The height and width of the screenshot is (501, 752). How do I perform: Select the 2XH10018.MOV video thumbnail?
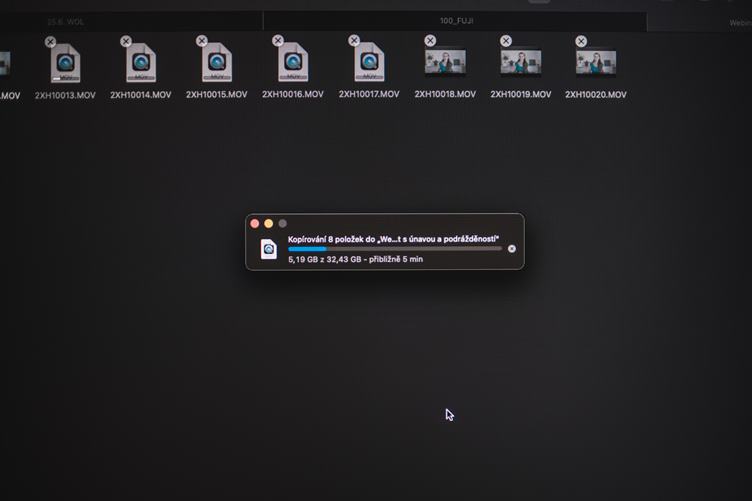[445, 62]
